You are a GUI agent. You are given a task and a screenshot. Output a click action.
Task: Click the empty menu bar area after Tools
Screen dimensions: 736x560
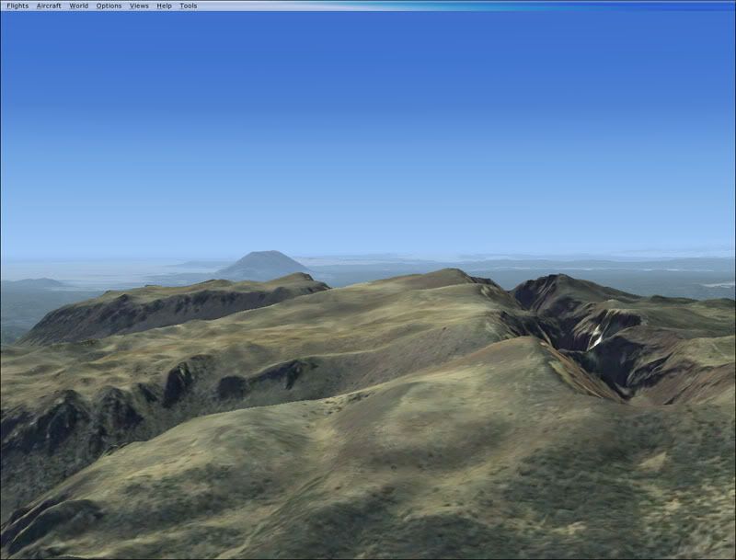(460, 6)
